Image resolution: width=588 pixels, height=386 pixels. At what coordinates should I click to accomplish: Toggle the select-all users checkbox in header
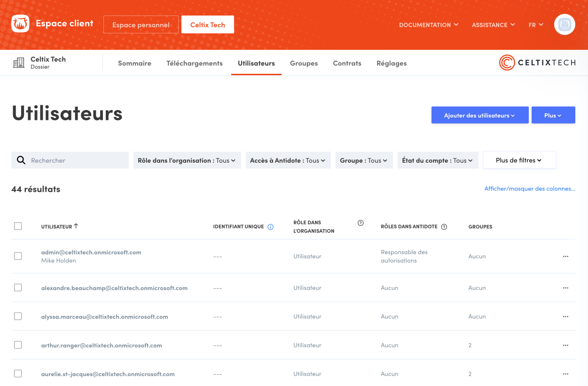(18, 226)
